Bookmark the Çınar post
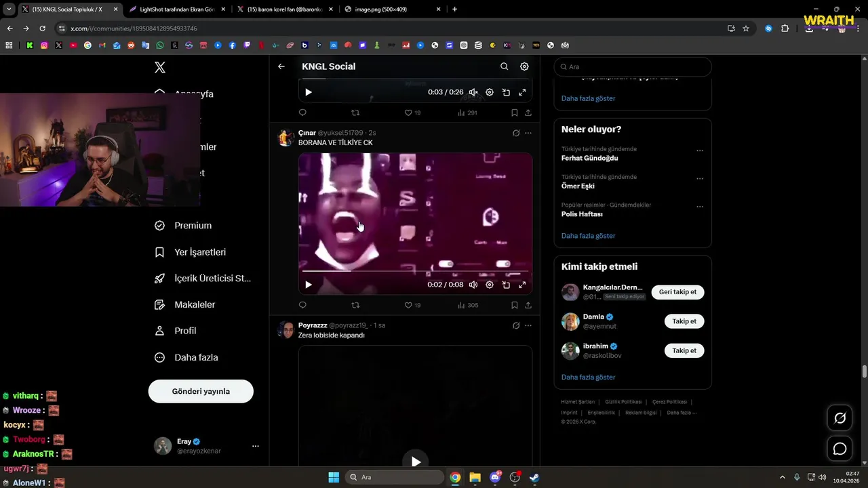Screen dimensions: 868x488 coord(514,305)
